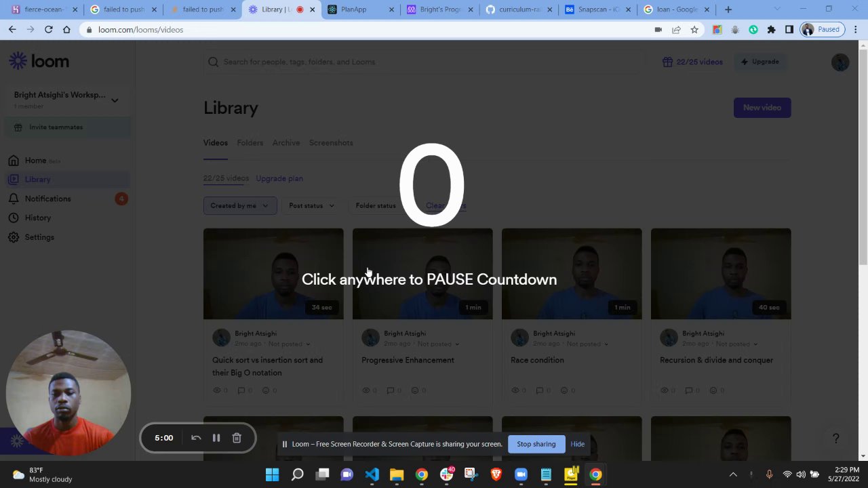Open Chrome profile Paused chip

(x=823, y=30)
